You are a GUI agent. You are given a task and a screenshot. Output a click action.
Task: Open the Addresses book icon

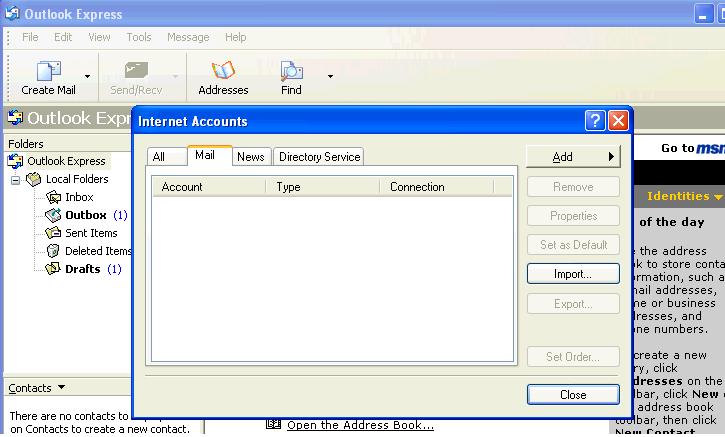pyautogui.click(x=223, y=71)
